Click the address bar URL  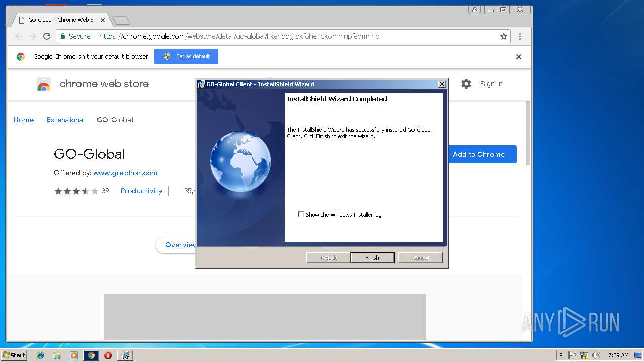239,36
